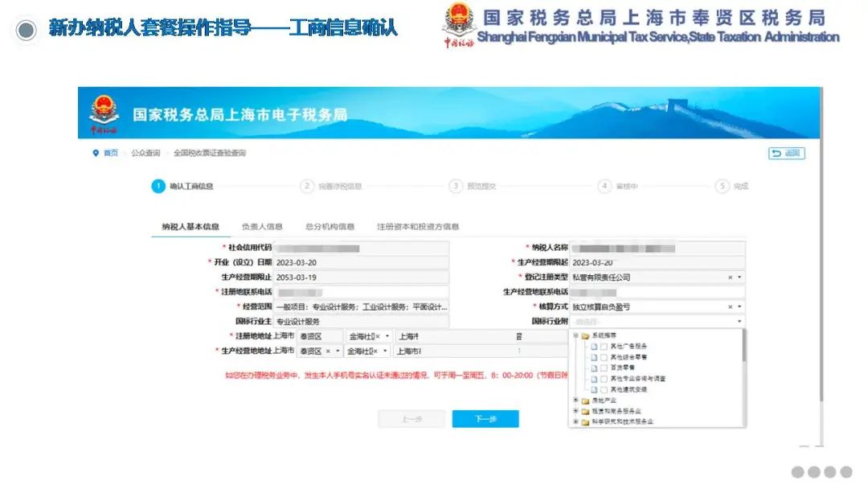Click the 开业（设立）日期 field showing 2023-03-20
The width and height of the screenshot is (868, 489).
tap(362, 262)
